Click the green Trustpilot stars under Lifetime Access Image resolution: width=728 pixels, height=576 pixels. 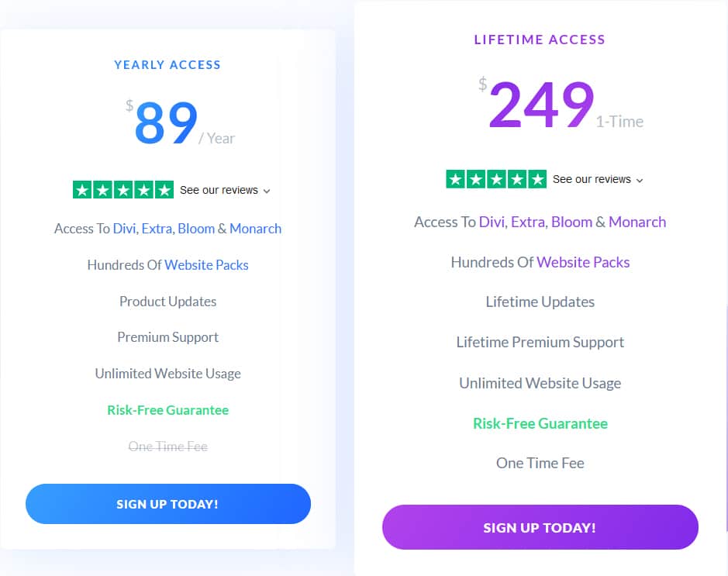[496, 178]
